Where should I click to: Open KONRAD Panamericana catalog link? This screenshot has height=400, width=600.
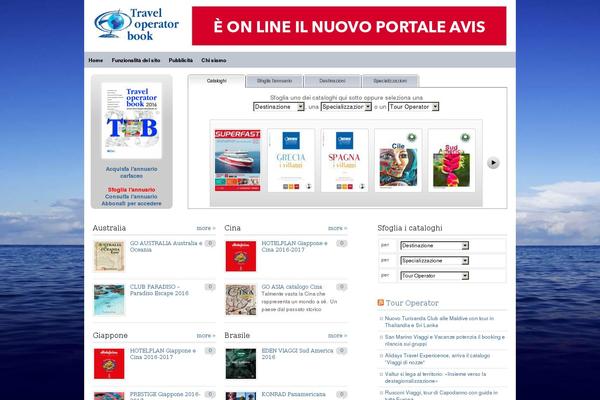pos(293,394)
